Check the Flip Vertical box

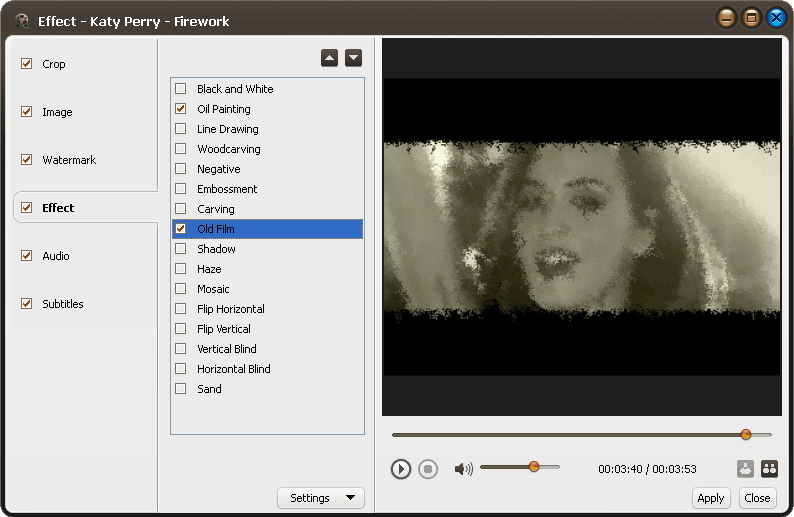[x=181, y=329]
